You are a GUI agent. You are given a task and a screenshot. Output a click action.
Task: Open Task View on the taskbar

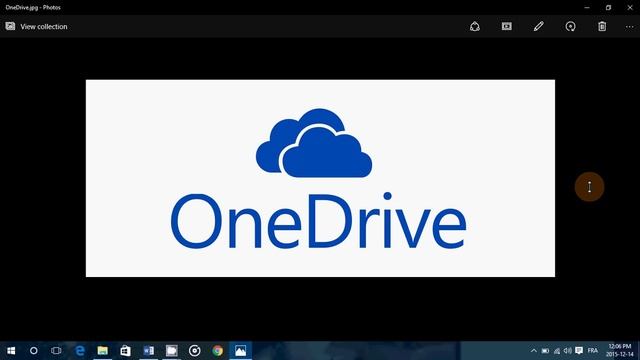click(x=56, y=351)
